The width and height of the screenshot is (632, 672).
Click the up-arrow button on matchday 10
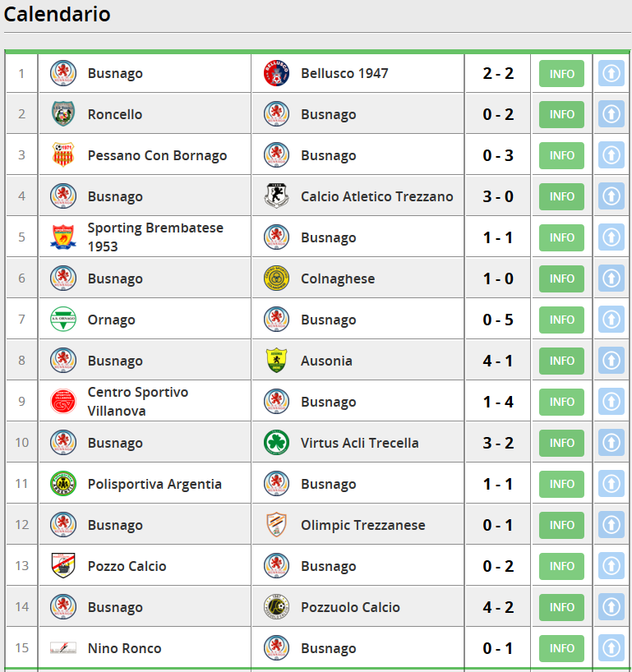611,444
